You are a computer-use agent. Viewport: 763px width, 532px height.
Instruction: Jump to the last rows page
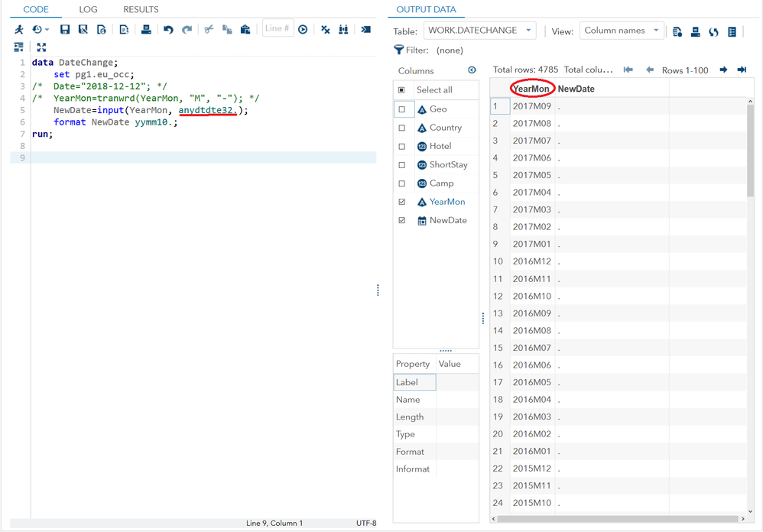coord(742,70)
